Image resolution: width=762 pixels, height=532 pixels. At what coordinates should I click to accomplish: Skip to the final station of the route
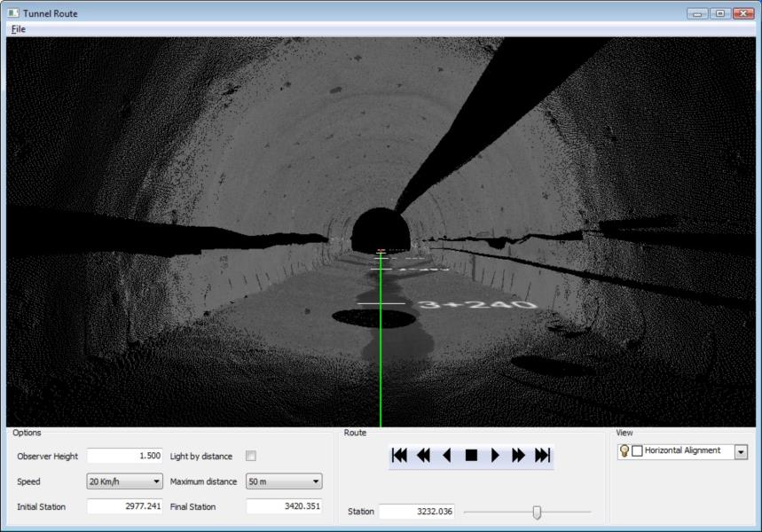tap(543, 455)
